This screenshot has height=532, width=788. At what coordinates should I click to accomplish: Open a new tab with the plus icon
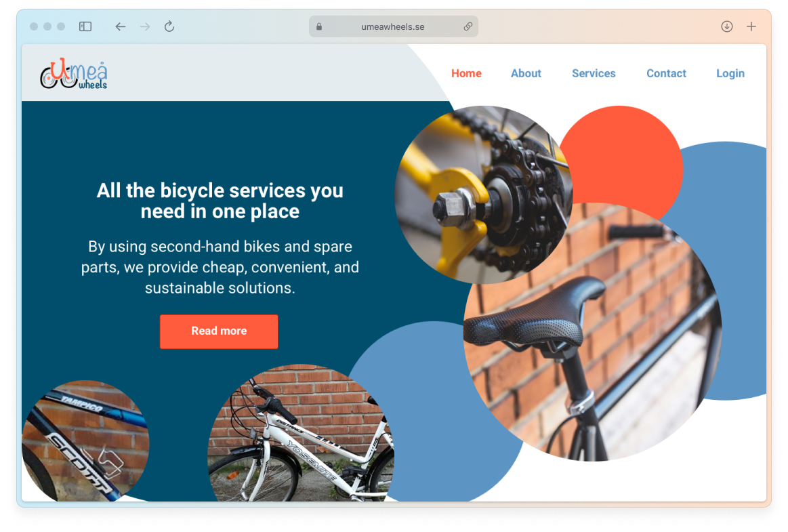point(751,26)
